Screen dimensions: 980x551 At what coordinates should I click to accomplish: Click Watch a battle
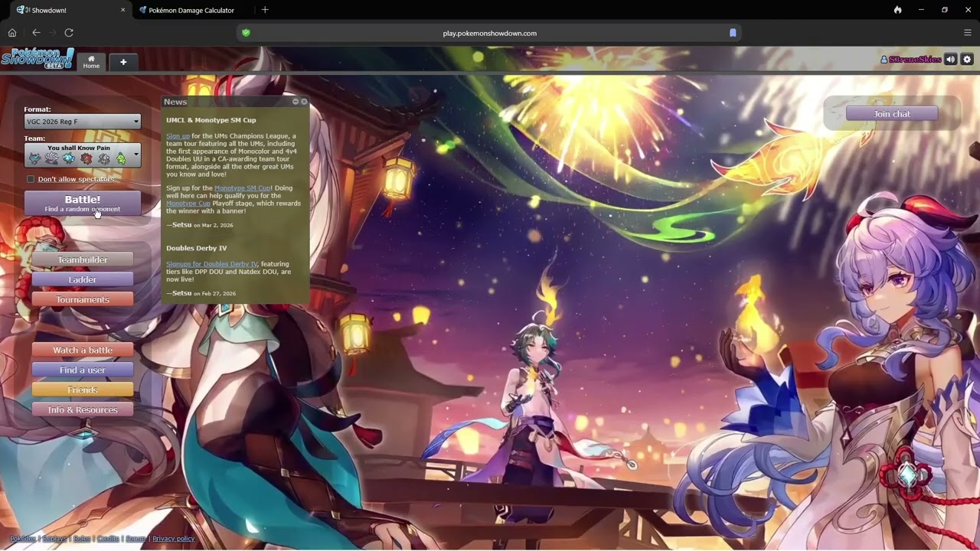(x=83, y=350)
